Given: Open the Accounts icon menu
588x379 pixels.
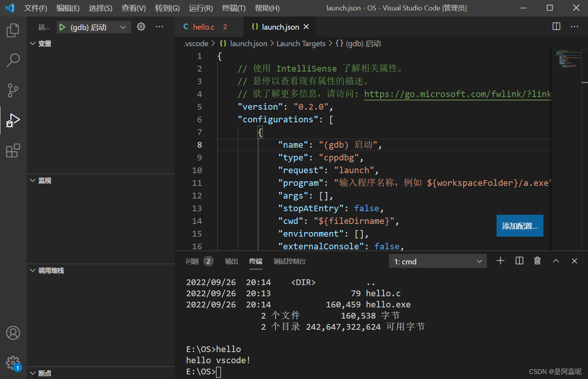Looking at the screenshot, I should [x=13, y=333].
